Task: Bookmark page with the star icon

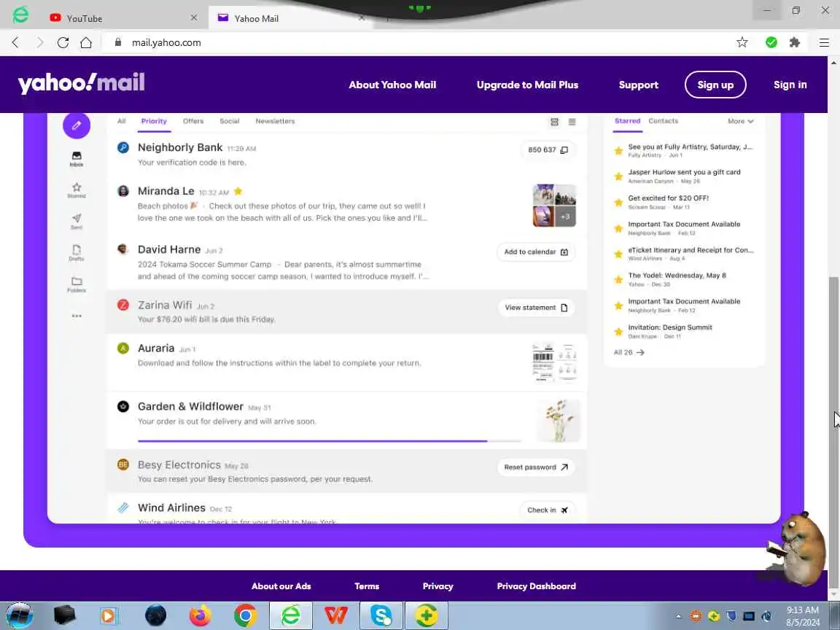Action: coord(742,42)
